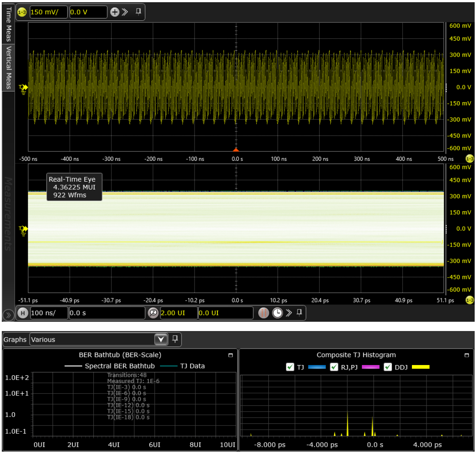Viewport: 476px width, 453px height.
Task: Click the add channel plus icon
Action: coord(114,12)
